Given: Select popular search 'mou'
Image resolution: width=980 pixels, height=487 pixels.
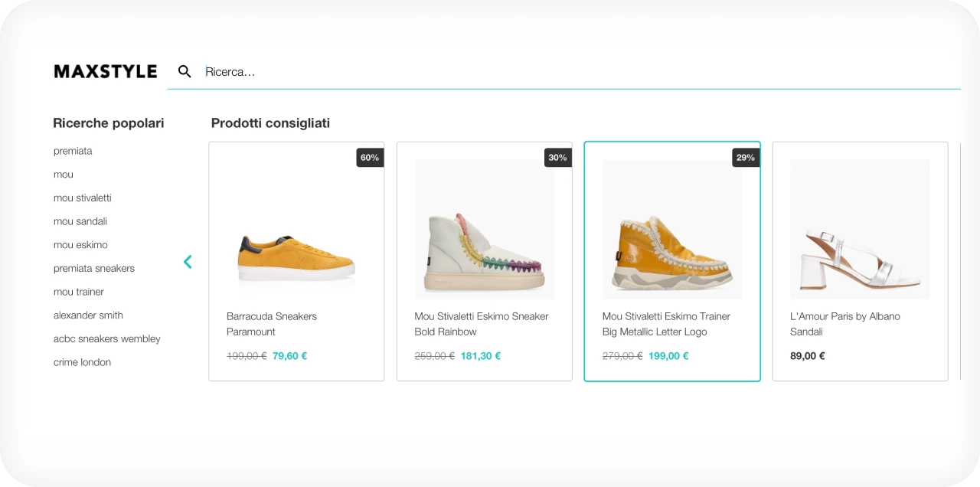Looking at the screenshot, I should tap(64, 175).
